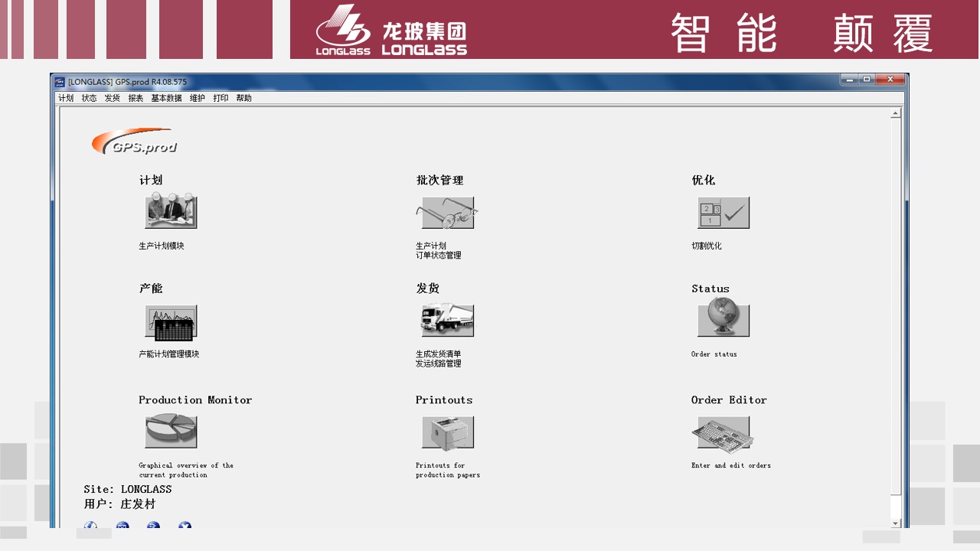Open the Order Editor keyboard icon
Image resolution: width=980 pixels, height=551 pixels.
pyautogui.click(x=723, y=433)
